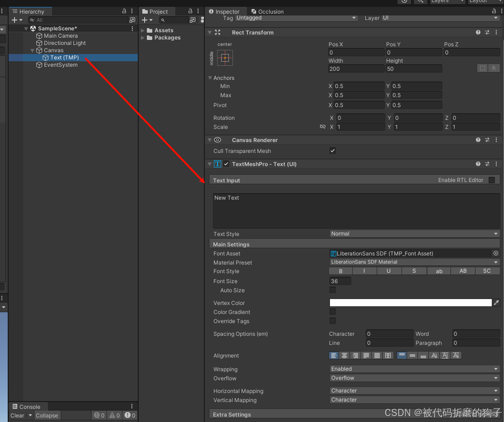The width and height of the screenshot is (504, 422).
Task: Open Horizontal Mapping dropdown
Action: pyautogui.click(x=415, y=390)
